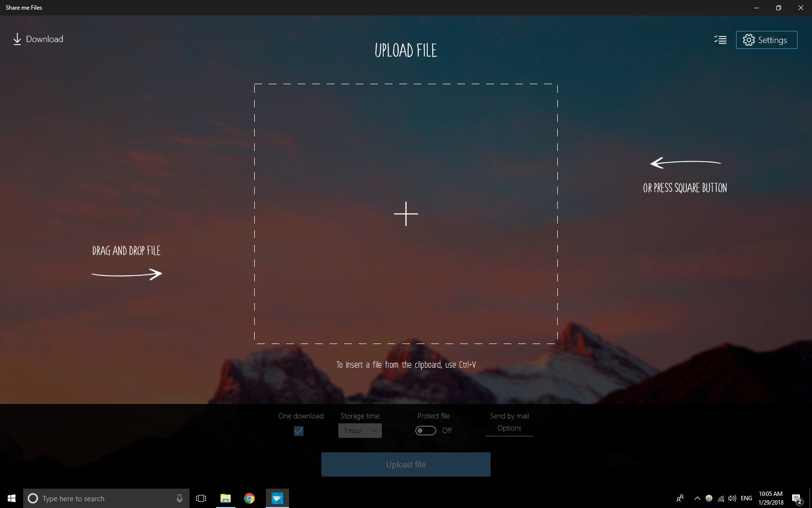
Task: Select Share me Files taskbar icon
Action: [277, 498]
